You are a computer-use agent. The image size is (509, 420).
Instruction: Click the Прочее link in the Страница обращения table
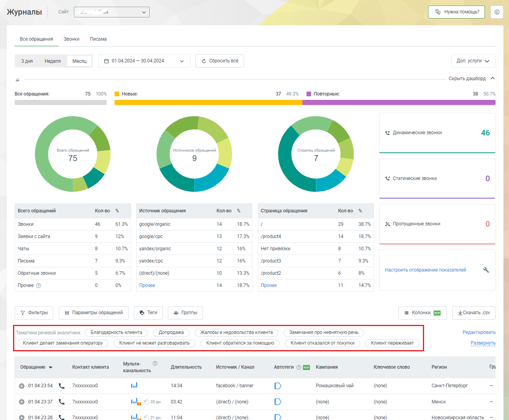269,285
